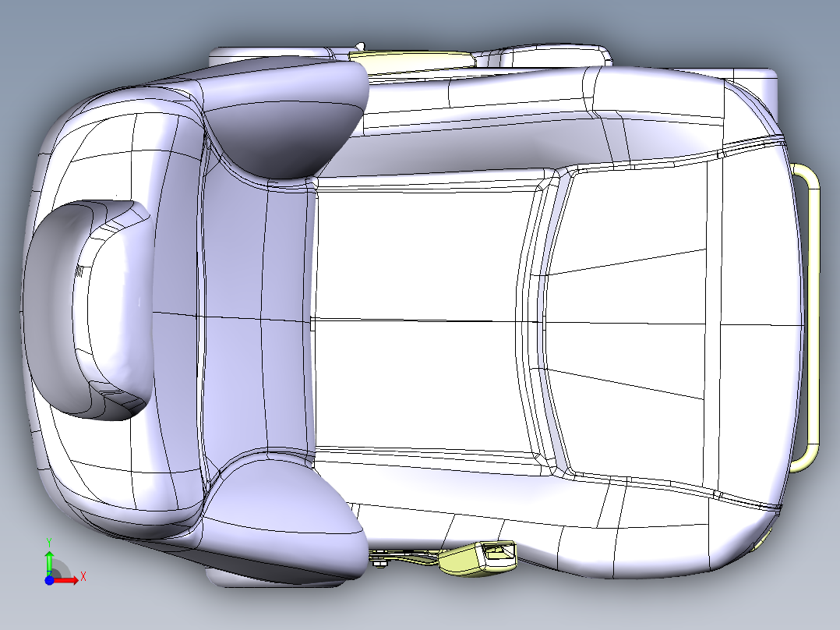The image size is (840, 630).
Task: Click the blue Z axis dot on triad
Action: pyautogui.click(x=49, y=580)
